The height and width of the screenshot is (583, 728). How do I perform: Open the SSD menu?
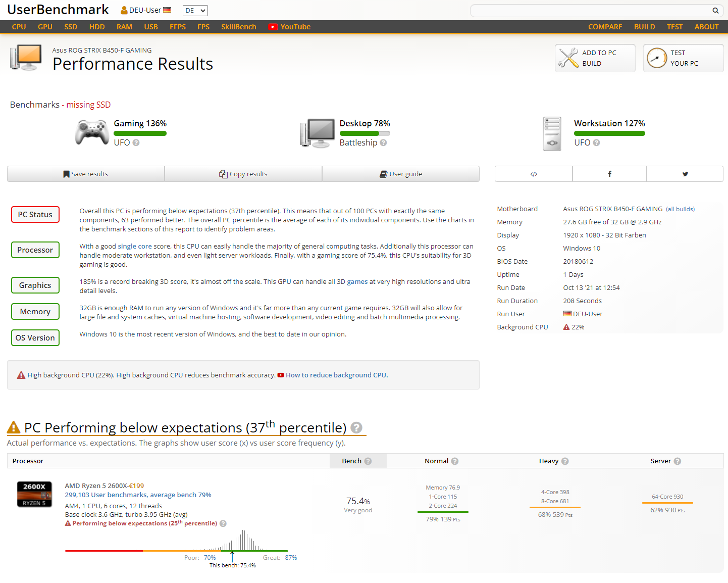pyautogui.click(x=71, y=27)
